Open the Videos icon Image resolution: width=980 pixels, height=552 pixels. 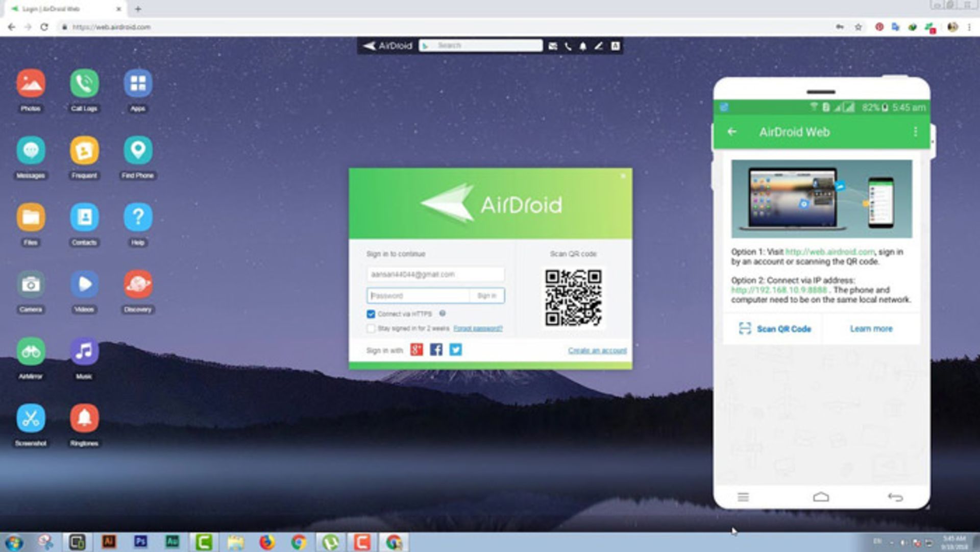coord(84,284)
